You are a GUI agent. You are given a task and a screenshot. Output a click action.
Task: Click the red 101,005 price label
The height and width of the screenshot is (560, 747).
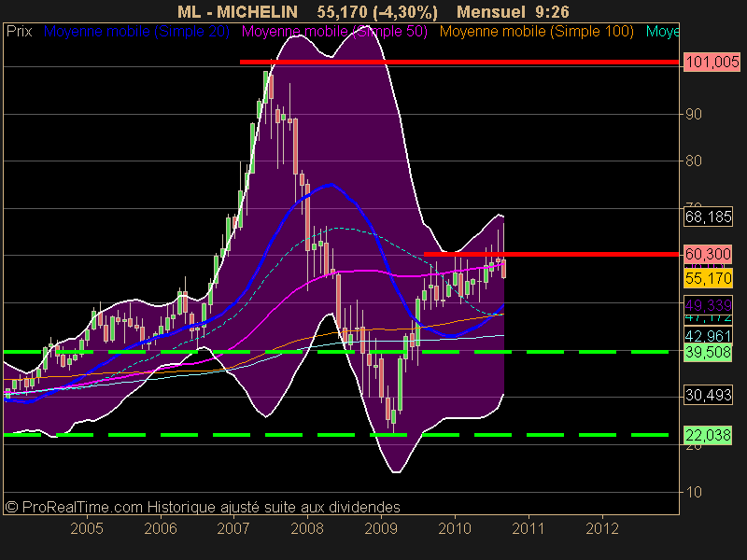(x=712, y=62)
